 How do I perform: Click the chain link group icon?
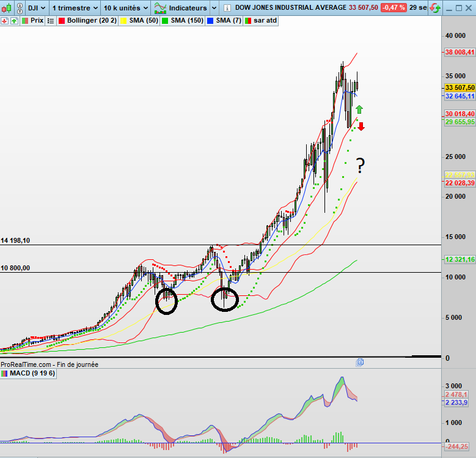(x=20, y=8)
